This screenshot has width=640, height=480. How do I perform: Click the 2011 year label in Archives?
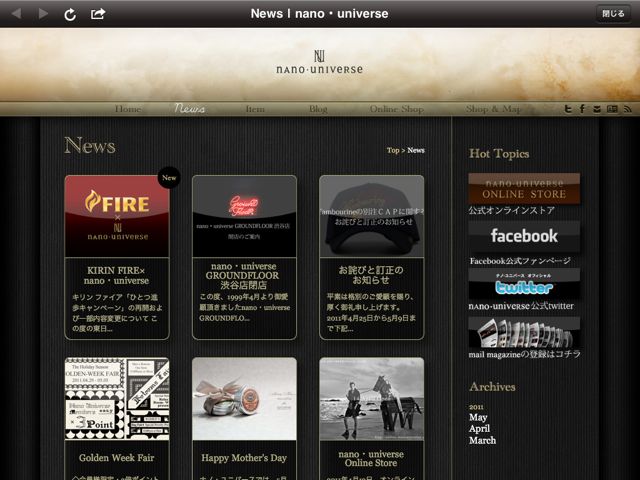click(x=476, y=407)
